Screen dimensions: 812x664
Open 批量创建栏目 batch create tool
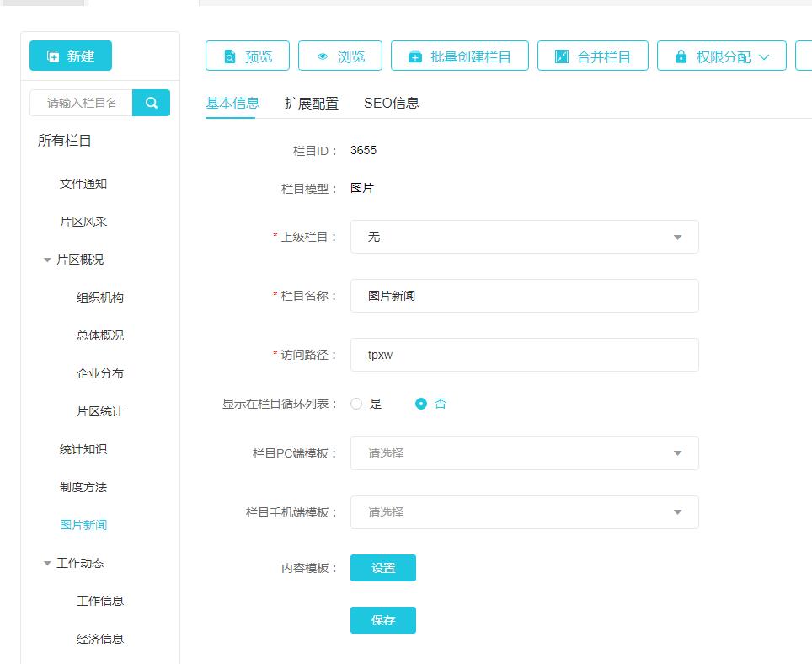coord(459,56)
